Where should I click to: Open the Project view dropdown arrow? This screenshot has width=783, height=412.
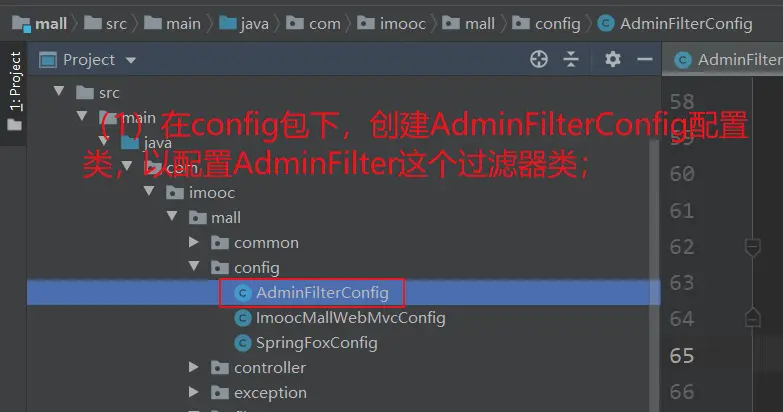click(131, 60)
